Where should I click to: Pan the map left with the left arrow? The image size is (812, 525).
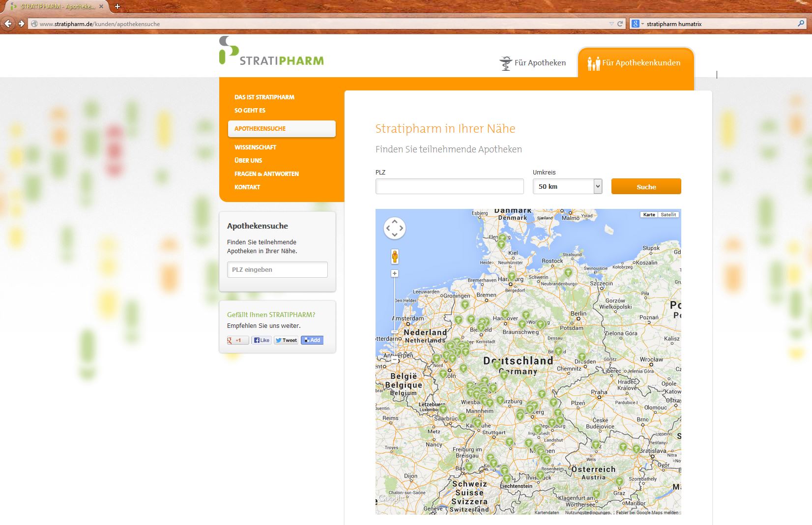pos(388,228)
